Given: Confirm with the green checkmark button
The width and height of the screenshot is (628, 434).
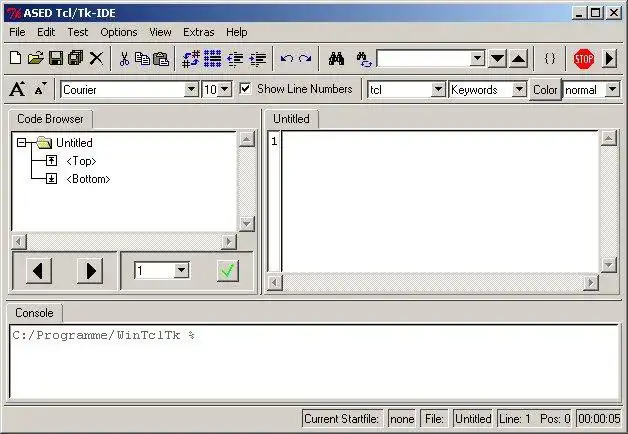Looking at the screenshot, I should [227, 271].
